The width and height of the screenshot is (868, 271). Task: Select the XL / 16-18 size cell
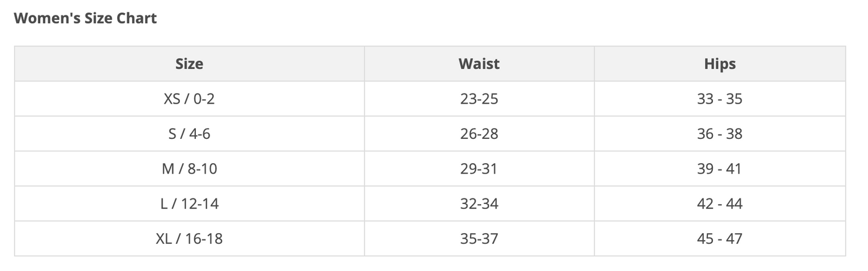tap(189, 239)
